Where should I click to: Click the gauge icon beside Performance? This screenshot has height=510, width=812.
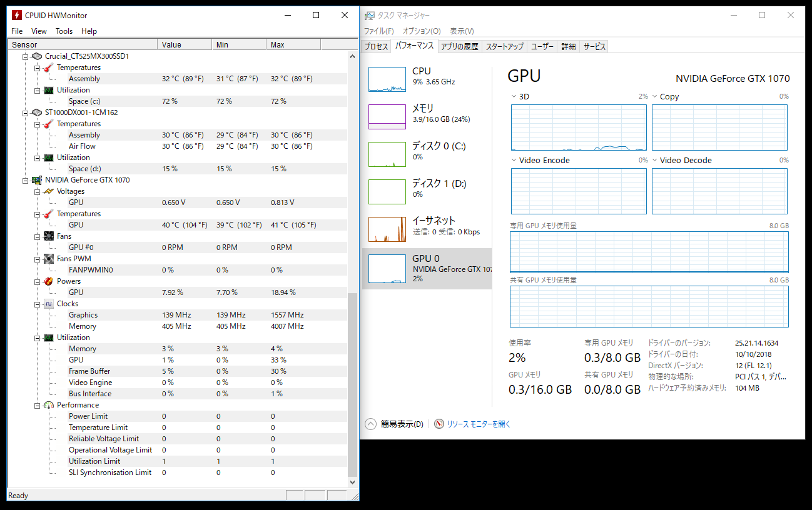48,405
